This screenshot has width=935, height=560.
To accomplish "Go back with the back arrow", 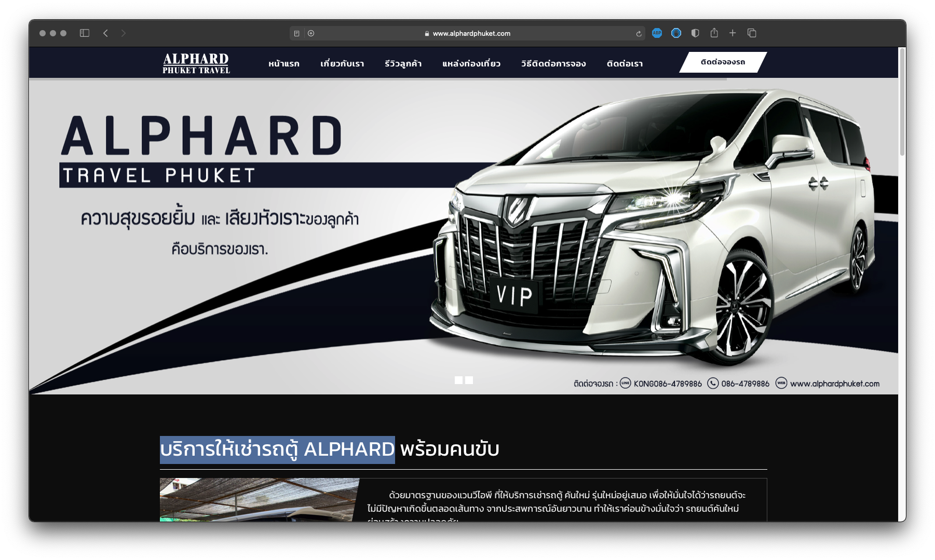I will pyautogui.click(x=105, y=33).
